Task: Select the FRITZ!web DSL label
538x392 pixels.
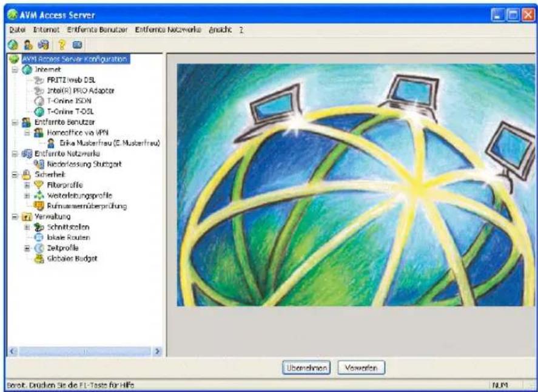Action: pyautogui.click(x=72, y=80)
